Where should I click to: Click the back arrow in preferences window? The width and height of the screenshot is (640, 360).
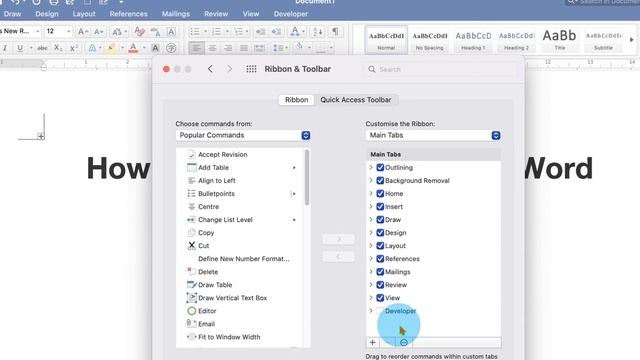[x=210, y=69]
